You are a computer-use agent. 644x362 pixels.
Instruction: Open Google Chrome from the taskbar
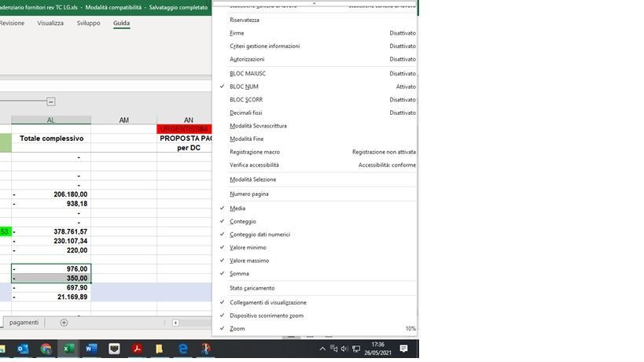[x=46, y=349]
